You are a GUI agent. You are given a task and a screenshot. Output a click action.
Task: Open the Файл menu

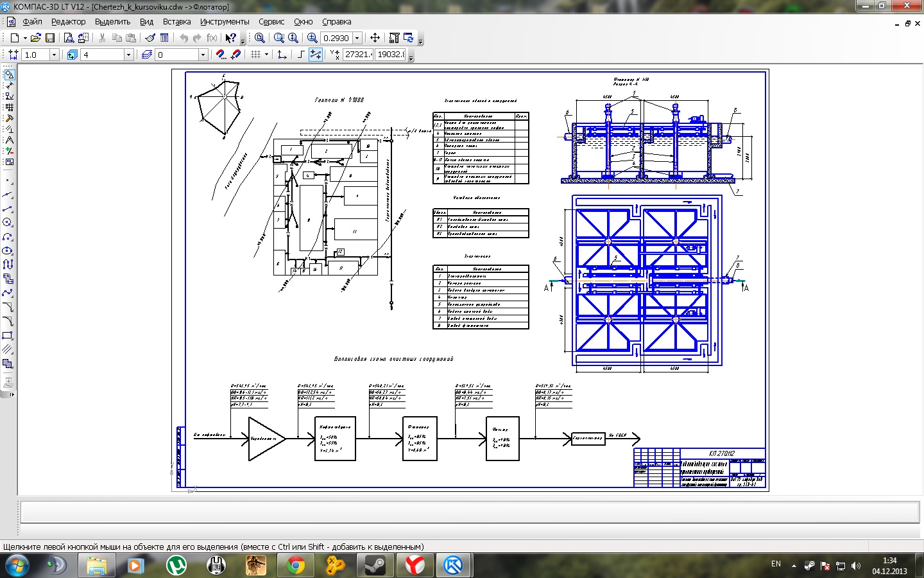pyautogui.click(x=32, y=22)
